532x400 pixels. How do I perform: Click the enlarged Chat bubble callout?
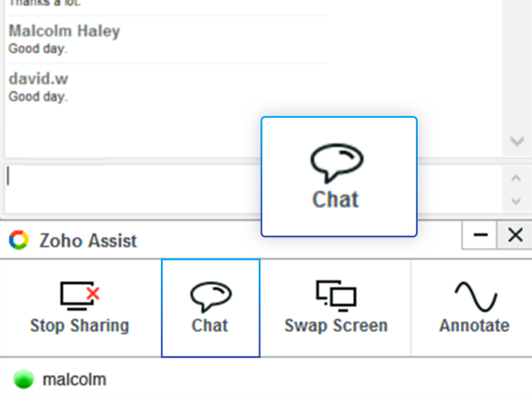[x=339, y=177]
